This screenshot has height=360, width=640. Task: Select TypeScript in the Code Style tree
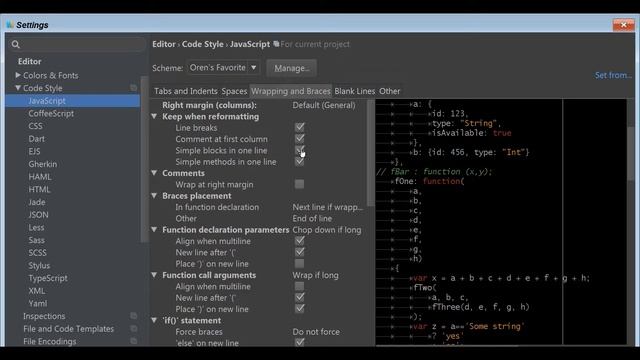[48, 278]
